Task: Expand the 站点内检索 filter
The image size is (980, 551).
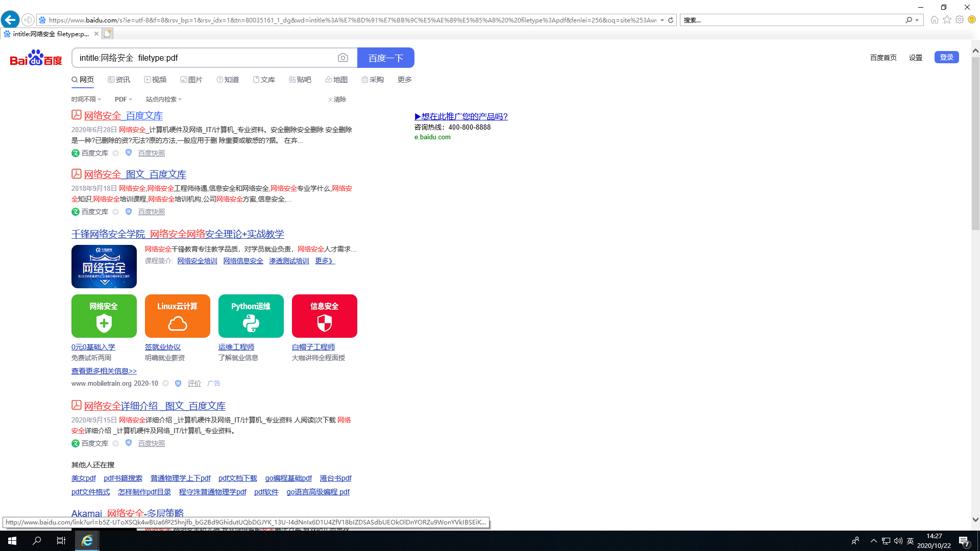Action: (x=163, y=99)
